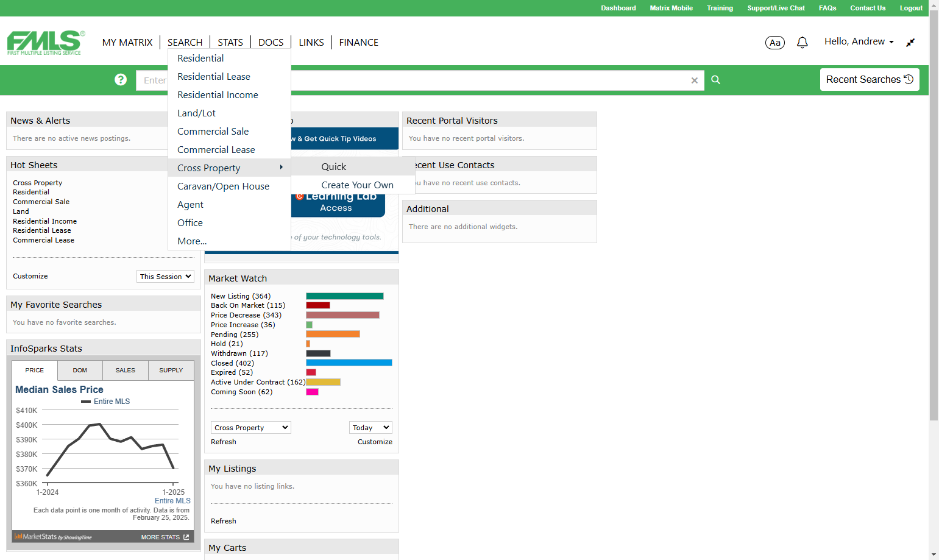Click the Pending (255) orange bar
The height and width of the screenshot is (560, 939).
pos(333,334)
